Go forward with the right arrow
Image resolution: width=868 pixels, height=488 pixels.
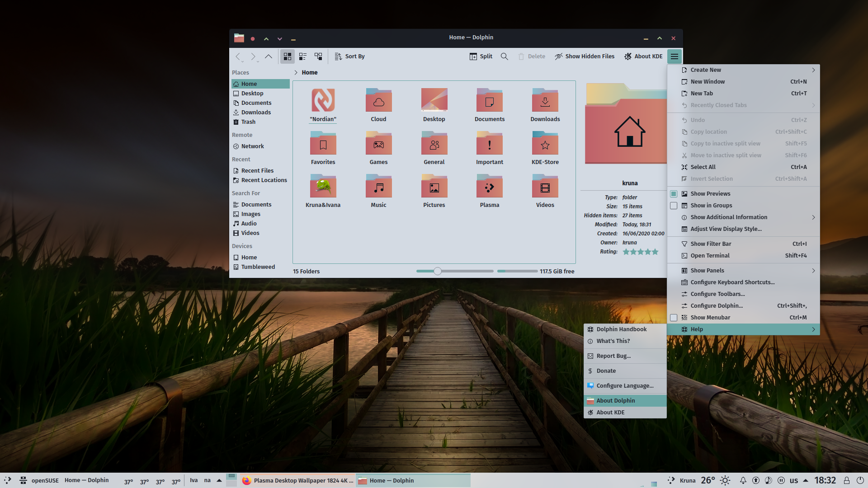point(253,56)
